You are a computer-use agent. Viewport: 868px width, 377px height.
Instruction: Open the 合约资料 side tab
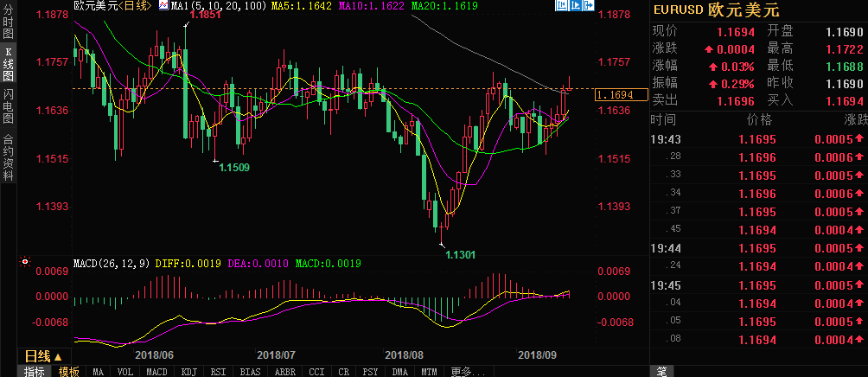9,157
